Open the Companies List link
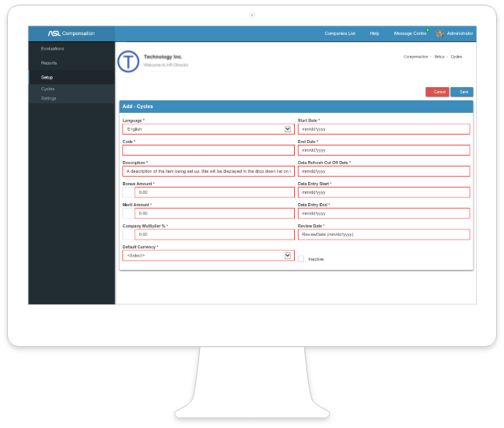 340,33
